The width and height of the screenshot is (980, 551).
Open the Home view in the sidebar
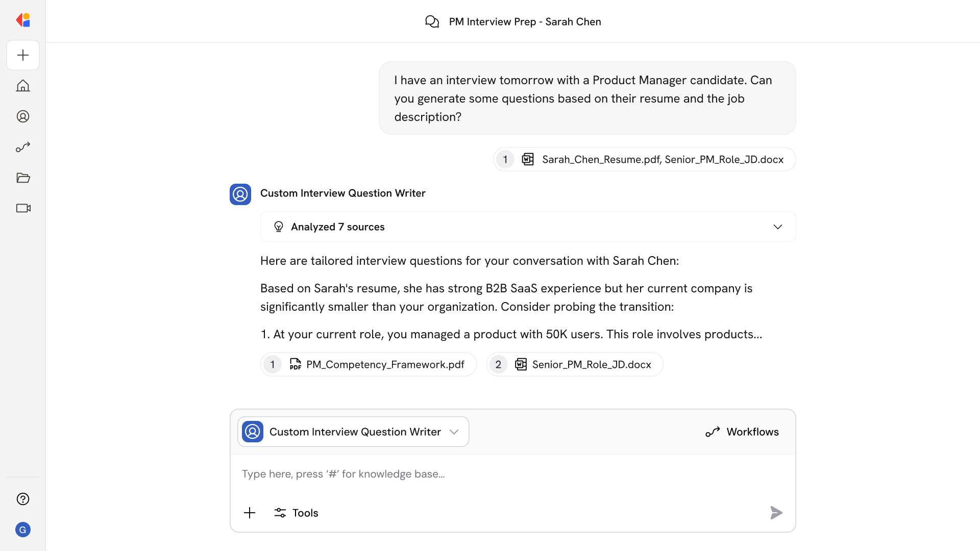23,86
